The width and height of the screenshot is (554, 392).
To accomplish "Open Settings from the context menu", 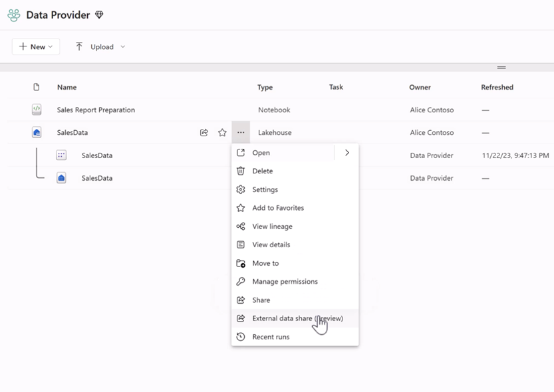I will [x=265, y=189].
